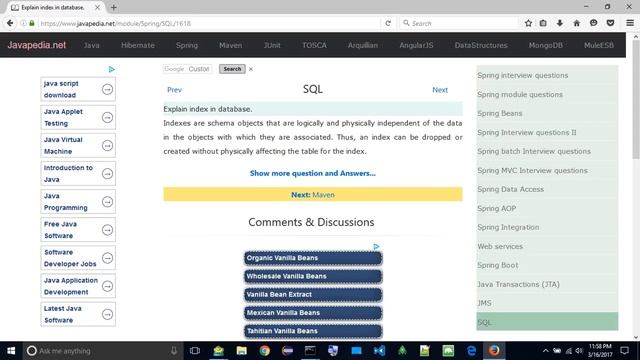Viewport: 640px width, 360px height.
Task: Click arrow circle beside 'Java Applet Testing'
Action: pyautogui.click(x=107, y=118)
